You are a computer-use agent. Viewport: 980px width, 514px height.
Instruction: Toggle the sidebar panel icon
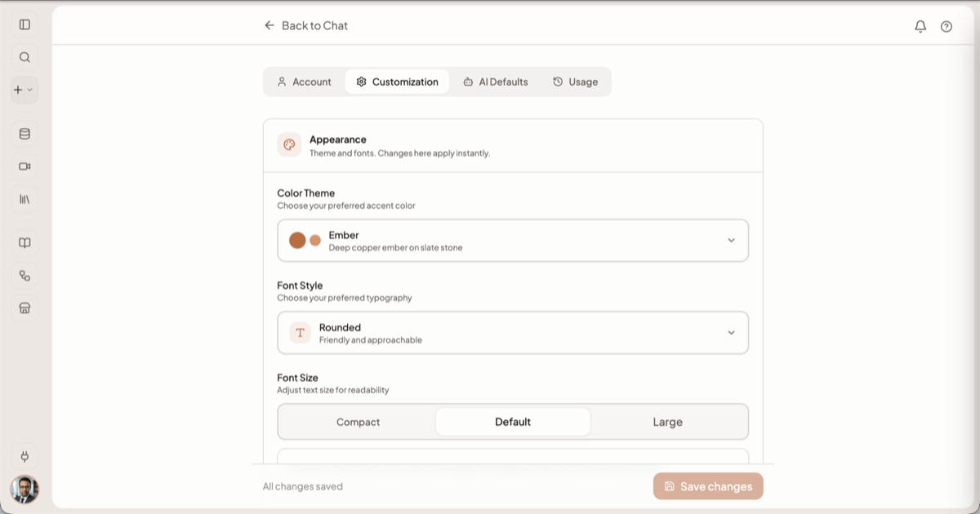click(x=24, y=24)
